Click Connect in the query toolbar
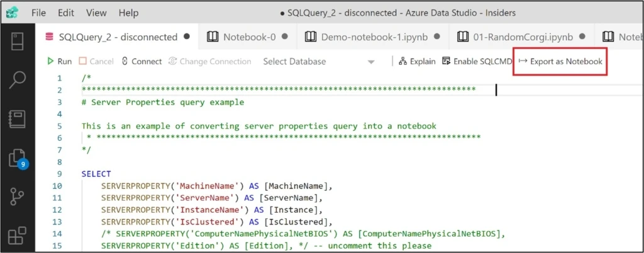This screenshot has width=644, height=253. (x=141, y=62)
